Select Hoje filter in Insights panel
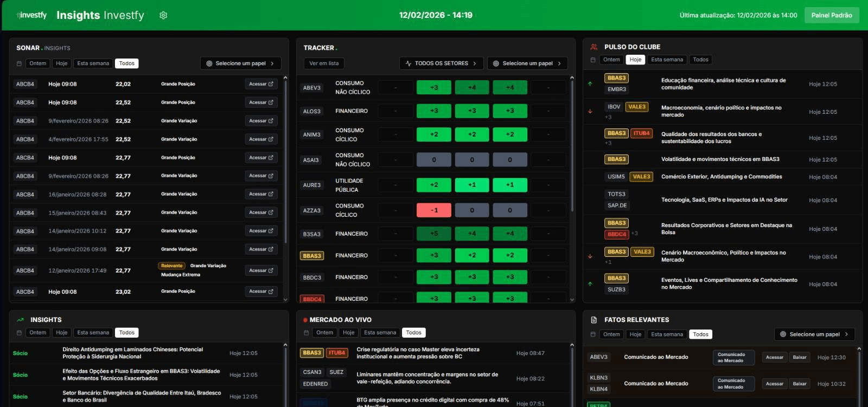This screenshot has width=868, height=407. pyautogui.click(x=62, y=333)
